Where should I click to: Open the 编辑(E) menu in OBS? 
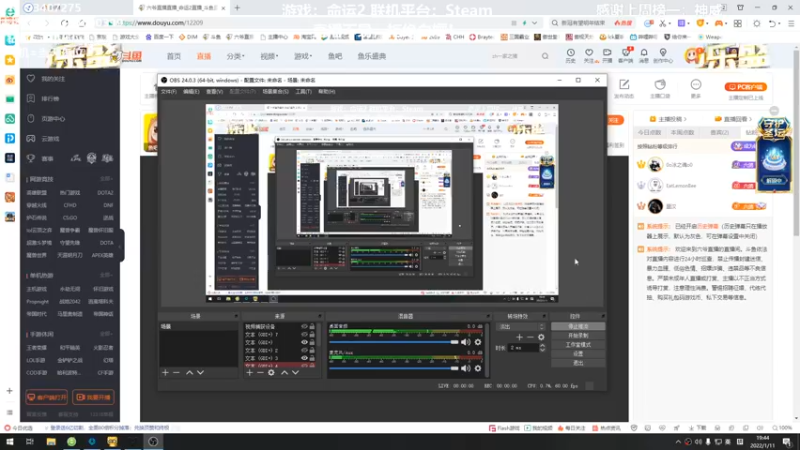[191, 92]
